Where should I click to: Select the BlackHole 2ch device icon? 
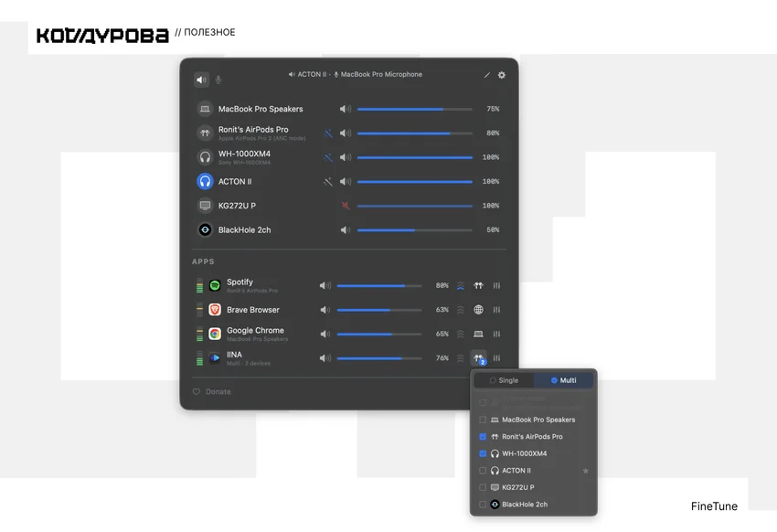click(205, 229)
